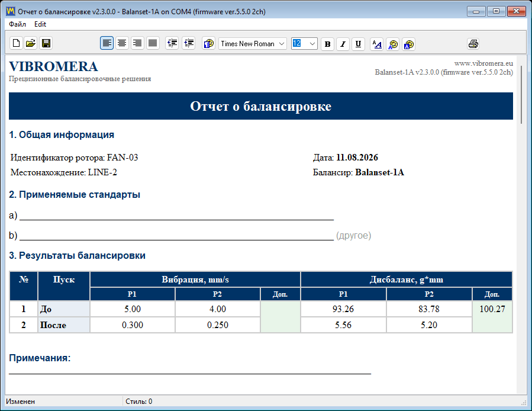
Task: Click the Вибрация, mm/s table header
Action: 195,280
